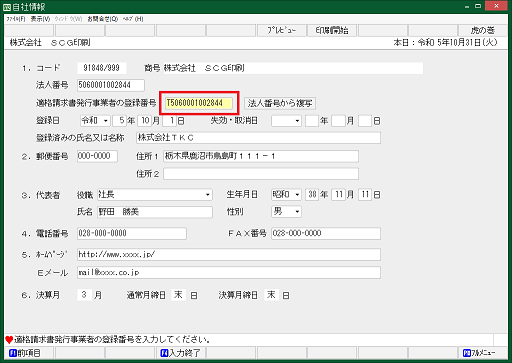Viewport: 512px width, 363px height.
Task: Open the お問合せ(Q) menu
Action: (x=103, y=19)
